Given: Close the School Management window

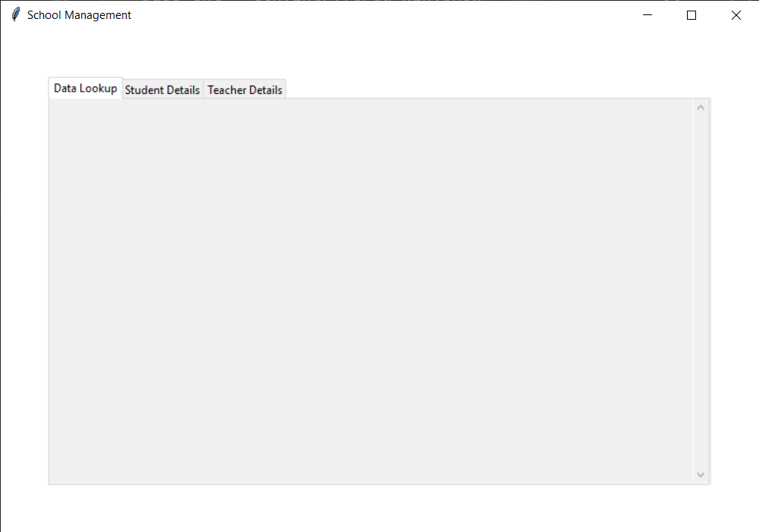Looking at the screenshot, I should [735, 15].
